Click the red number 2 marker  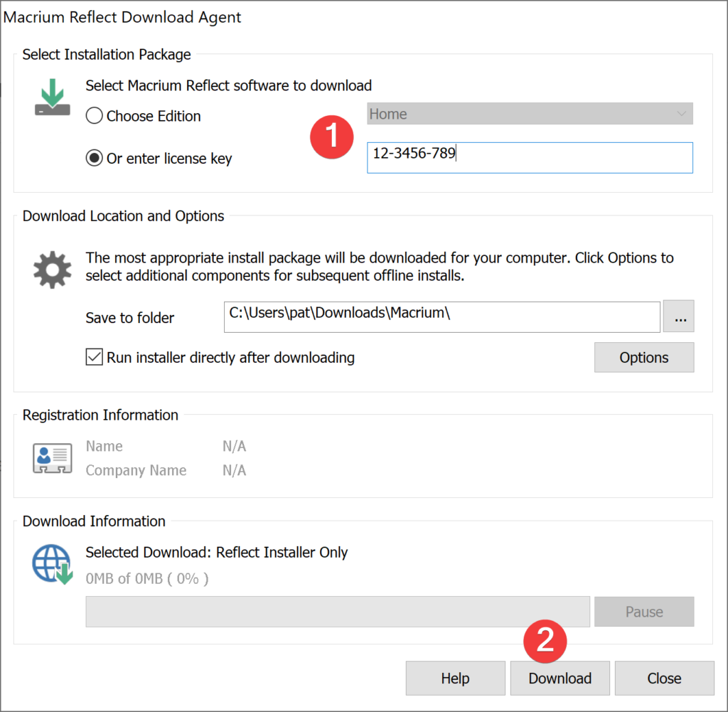(545, 642)
